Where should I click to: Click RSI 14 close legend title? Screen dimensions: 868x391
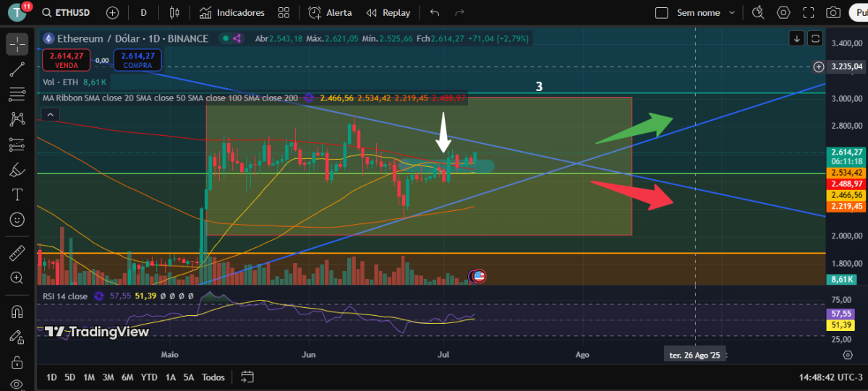tap(65, 296)
